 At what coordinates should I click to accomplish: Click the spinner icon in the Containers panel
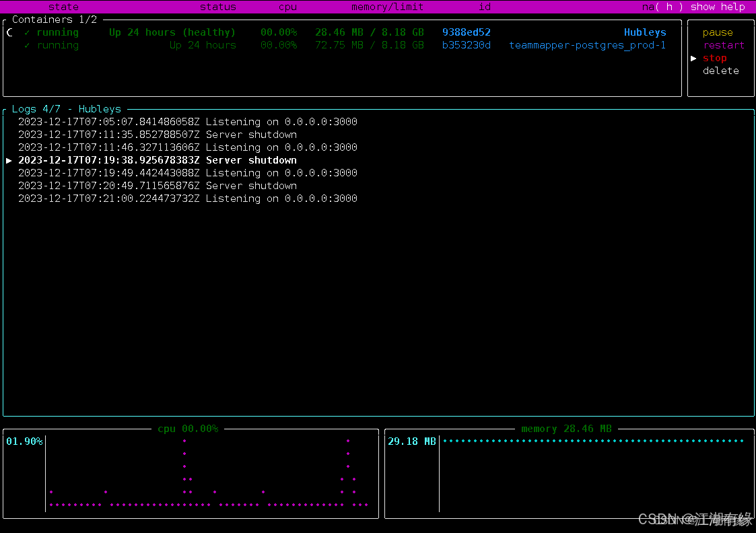pos(9,33)
